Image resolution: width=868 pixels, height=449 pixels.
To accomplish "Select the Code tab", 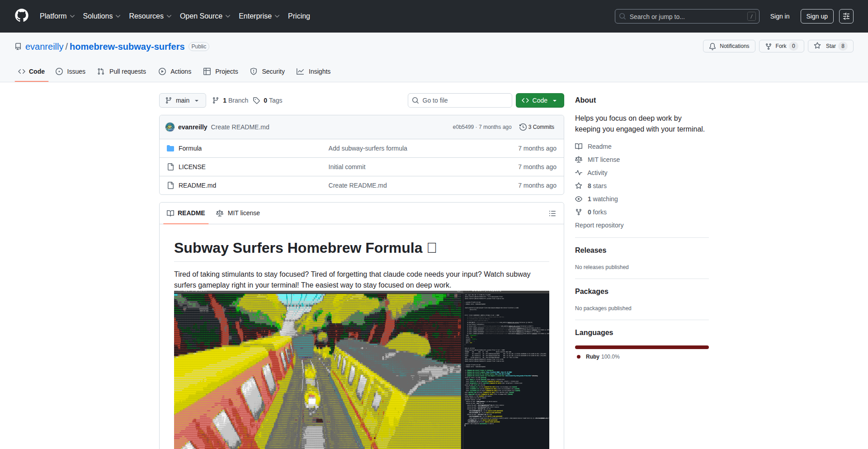I will pos(32,71).
